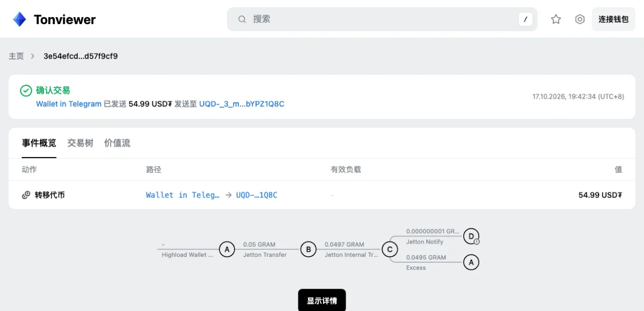Click the 动作 column header
The width and height of the screenshot is (644, 311).
tap(29, 169)
